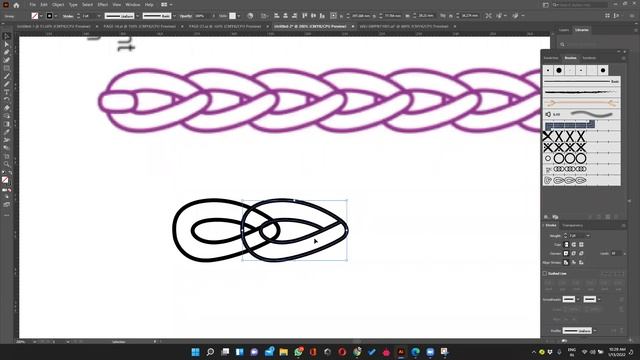The image size is (640, 360).
Task: Open stroke weight dropdown in control bar
Action: (98, 16)
